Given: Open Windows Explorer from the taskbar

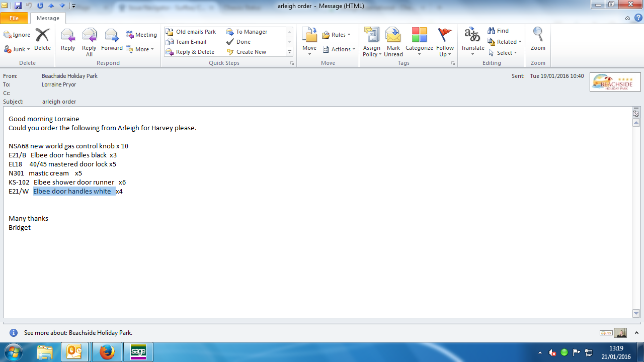Looking at the screenshot, I should pos(45,352).
